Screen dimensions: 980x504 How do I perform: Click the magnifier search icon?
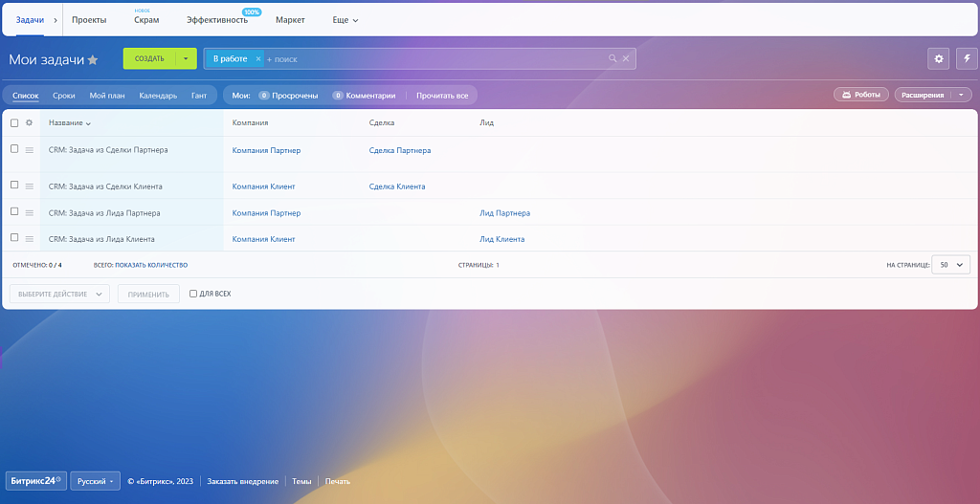coord(612,59)
